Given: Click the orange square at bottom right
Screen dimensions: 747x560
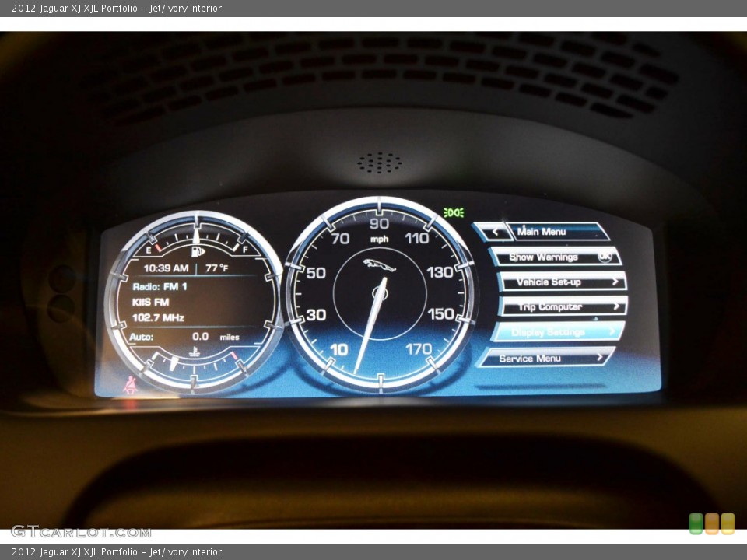Looking at the screenshot, I should pos(712,523).
